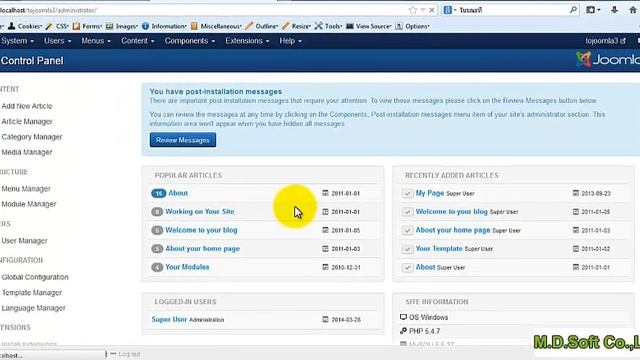640x360 pixels.
Task: Toggle published check for My Page
Action: (x=407, y=193)
